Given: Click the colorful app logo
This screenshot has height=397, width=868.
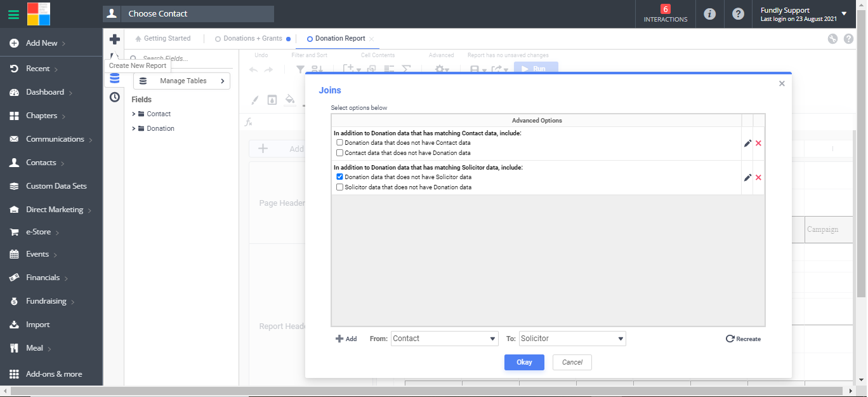Looking at the screenshot, I should pyautogui.click(x=39, y=13).
